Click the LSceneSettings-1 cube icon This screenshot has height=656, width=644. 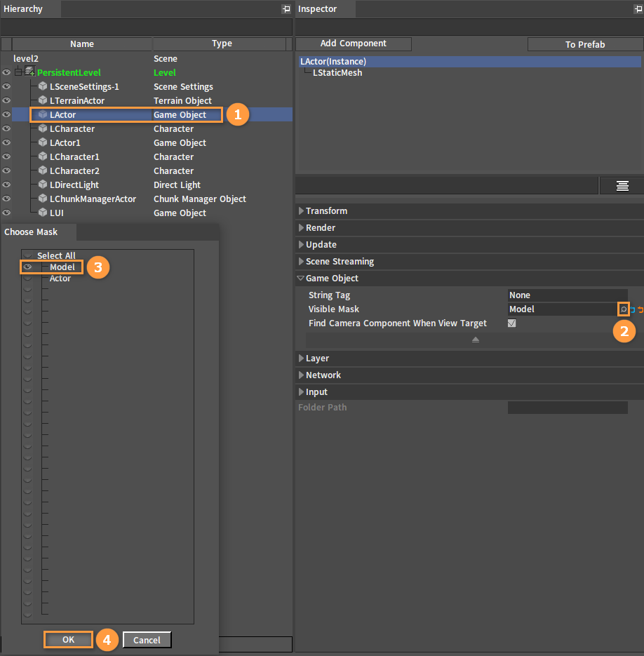[43, 86]
